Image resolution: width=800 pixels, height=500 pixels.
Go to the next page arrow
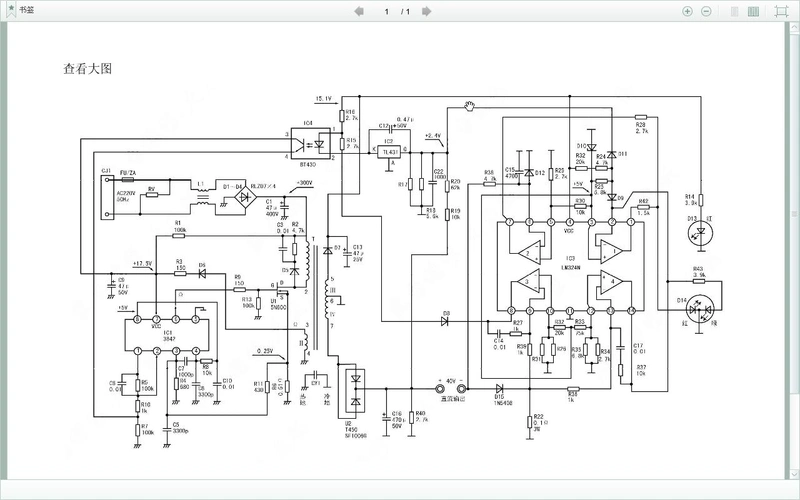(426, 11)
